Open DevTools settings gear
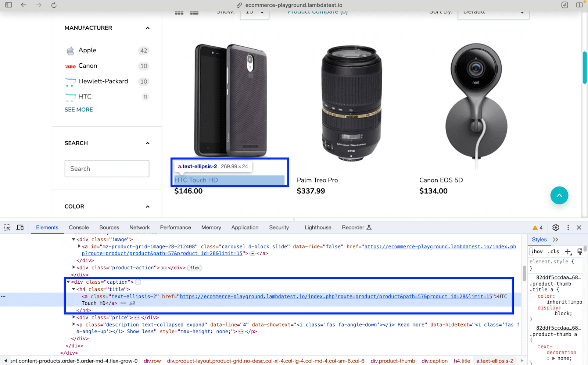The width and height of the screenshot is (588, 365). [556, 227]
